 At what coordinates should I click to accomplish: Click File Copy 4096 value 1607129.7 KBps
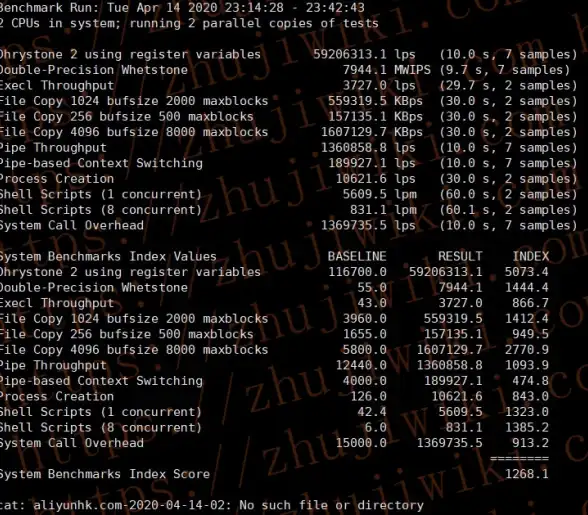click(x=372, y=132)
